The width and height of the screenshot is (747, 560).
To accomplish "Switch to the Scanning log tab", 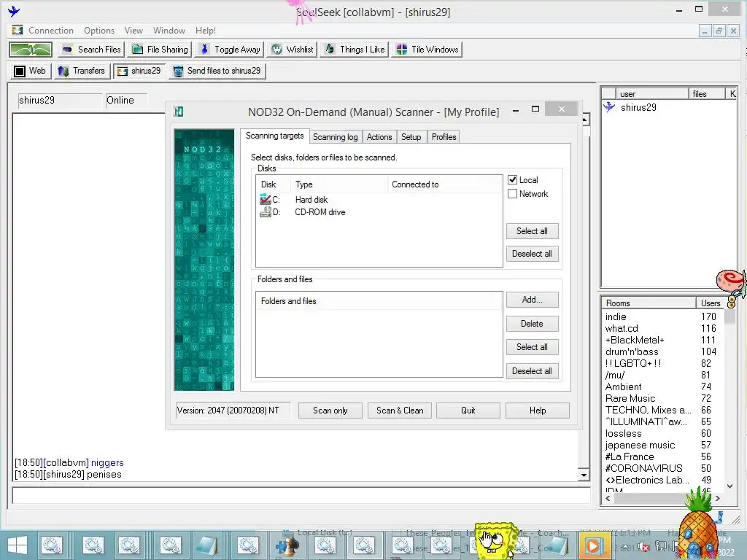I will (336, 137).
